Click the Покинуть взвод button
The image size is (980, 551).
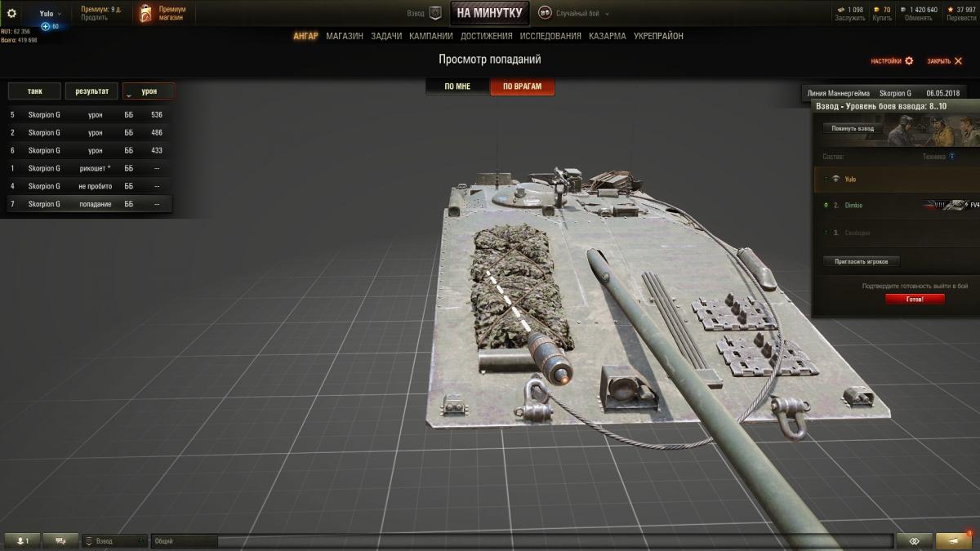point(853,128)
